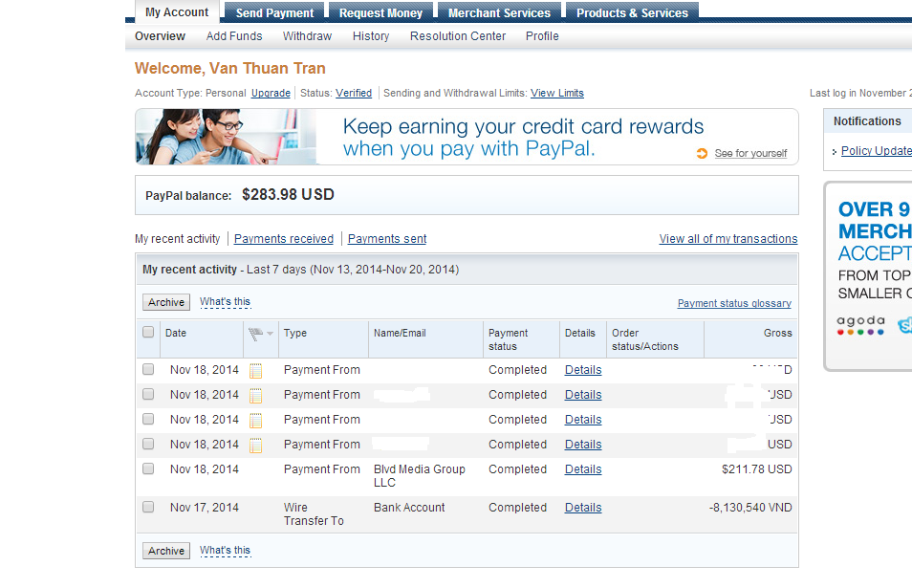
Task: Click the Notifications panel heading
Action: click(x=867, y=121)
